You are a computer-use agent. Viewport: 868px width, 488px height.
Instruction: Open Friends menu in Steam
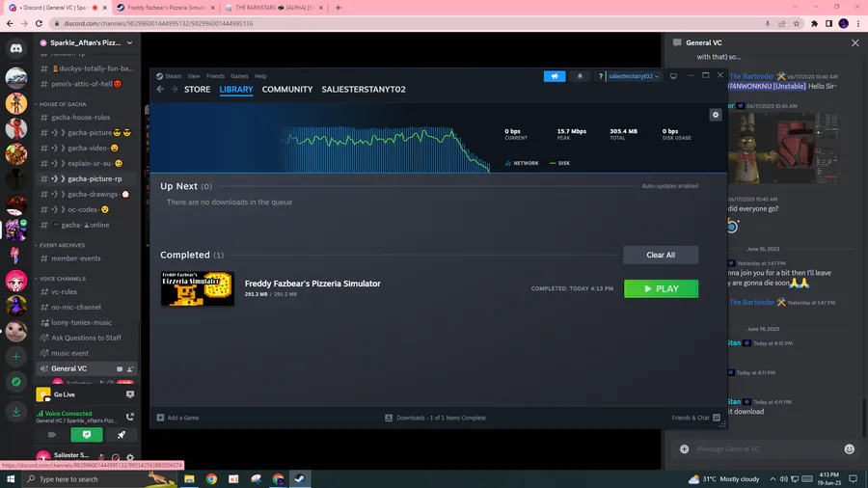(x=215, y=76)
